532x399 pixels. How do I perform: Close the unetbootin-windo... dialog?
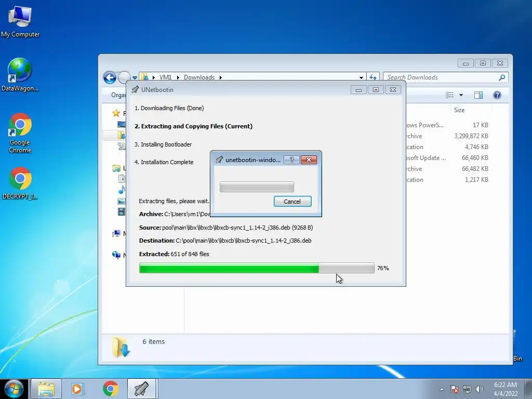[309, 159]
